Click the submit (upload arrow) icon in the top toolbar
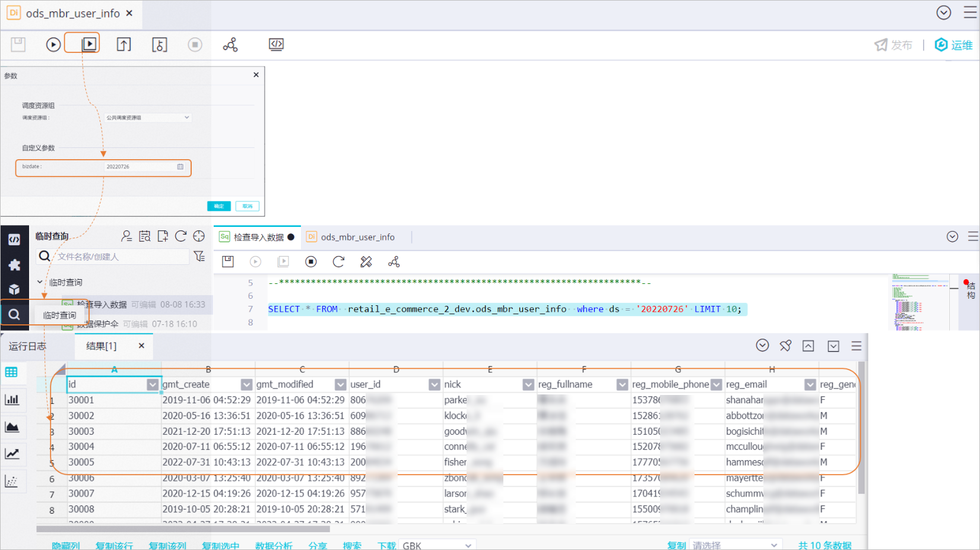The height and width of the screenshot is (550, 980). click(123, 45)
